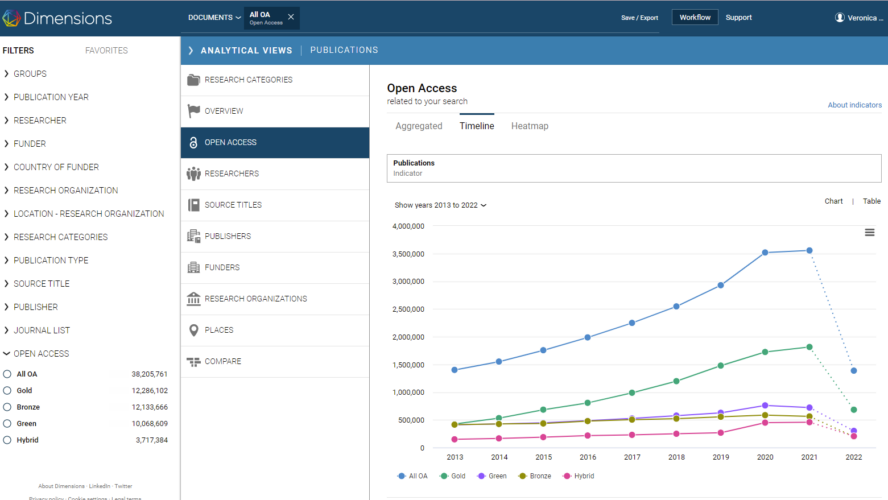Image resolution: width=888 pixels, height=500 pixels.
Task: Expand the Publication Year filter
Action: pos(50,97)
